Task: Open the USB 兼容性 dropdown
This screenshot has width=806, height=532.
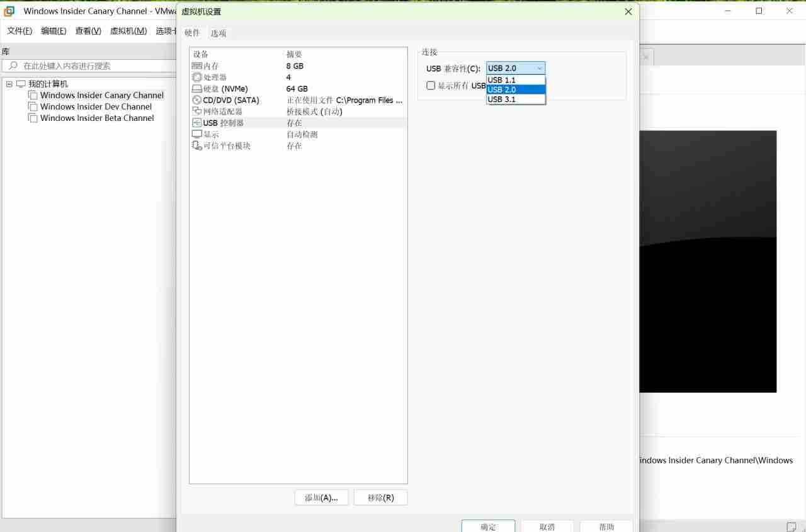Action: click(x=540, y=67)
